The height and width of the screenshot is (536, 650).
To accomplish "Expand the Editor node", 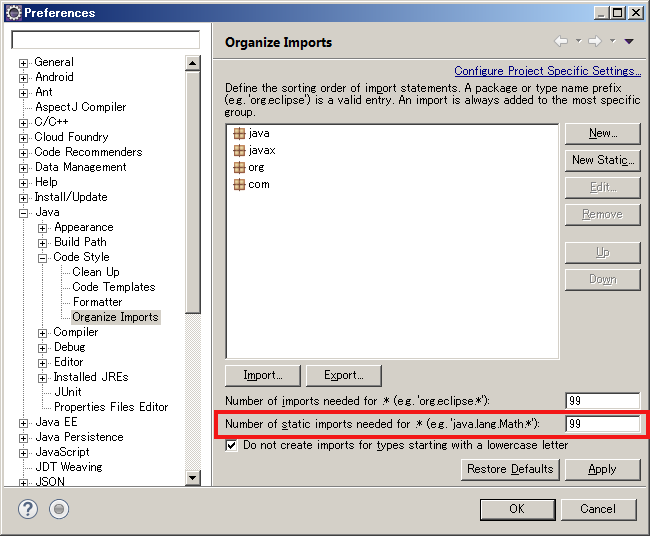I will (x=42, y=363).
